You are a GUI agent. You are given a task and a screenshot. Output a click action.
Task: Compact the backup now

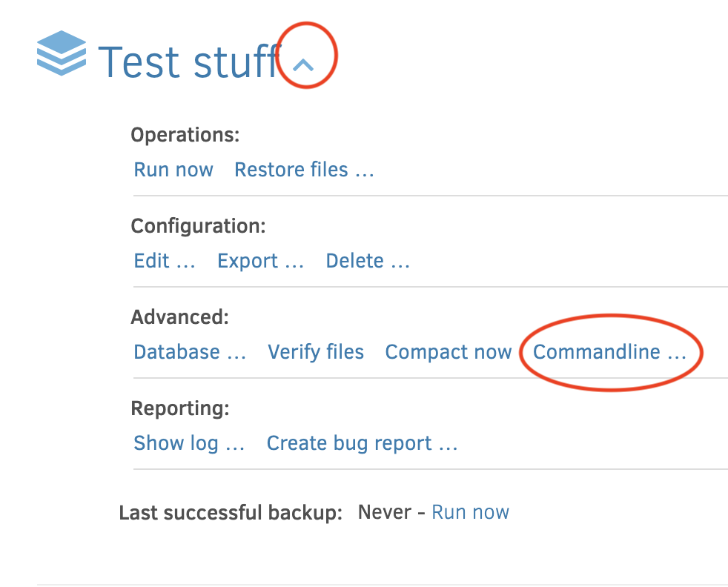(x=448, y=351)
